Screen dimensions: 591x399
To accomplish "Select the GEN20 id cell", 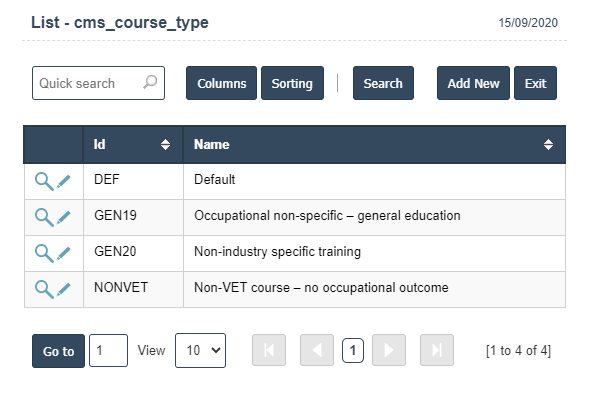I will (x=133, y=253).
